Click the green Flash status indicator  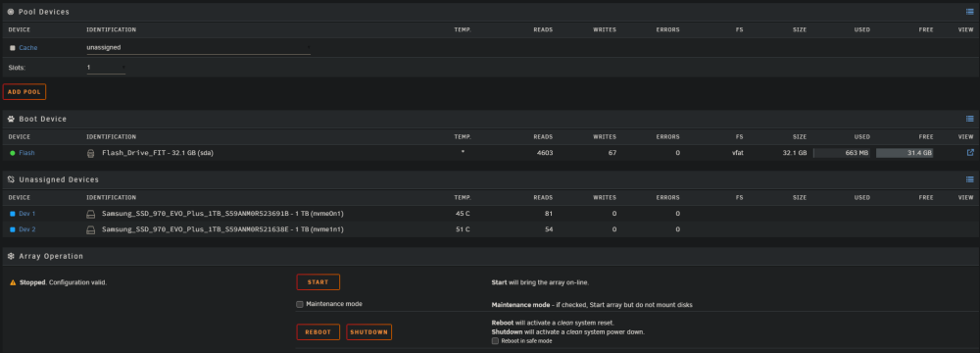[13, 153]
